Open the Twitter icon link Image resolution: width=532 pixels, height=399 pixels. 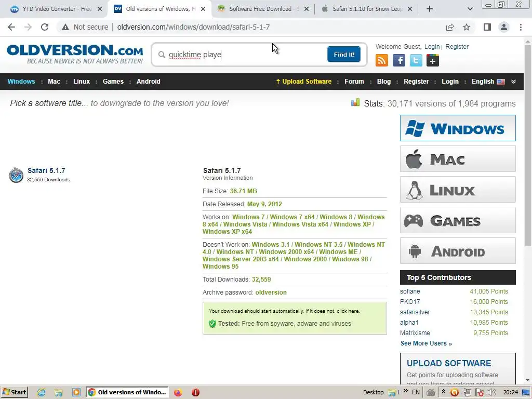[x=416, y=60]
